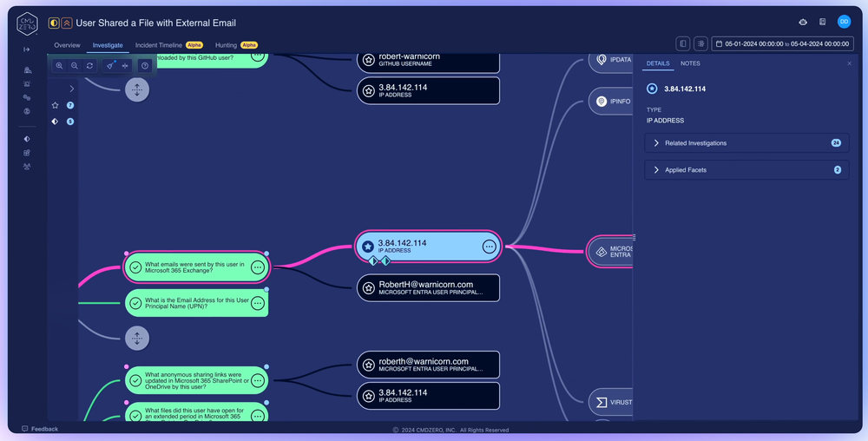Click the Feedback link at the bottom
The height and width of the screenshot is (441, 868).
click(x=40, y=429)
